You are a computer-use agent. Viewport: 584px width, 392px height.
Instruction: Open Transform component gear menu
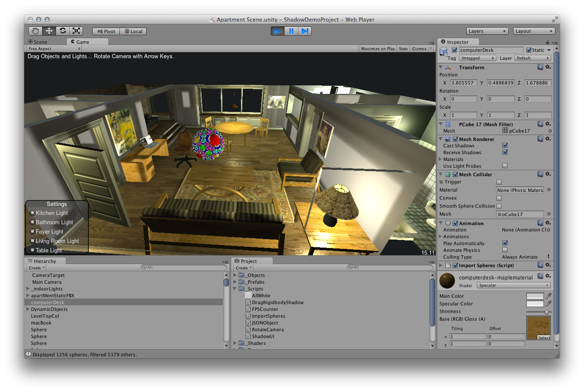pyautogui.click(x=548, y=67)
